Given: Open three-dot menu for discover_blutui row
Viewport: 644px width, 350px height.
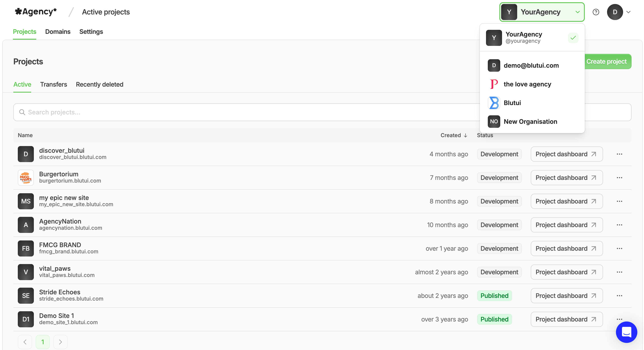Looking at the screenshot, I should (619, 154).
